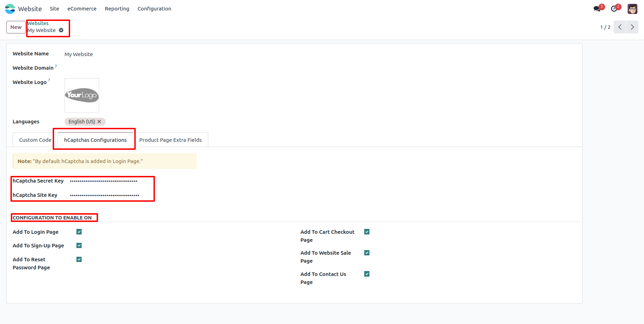This screenshot has width=644, height=324.
Task: Click the New button
Action: 16,27
